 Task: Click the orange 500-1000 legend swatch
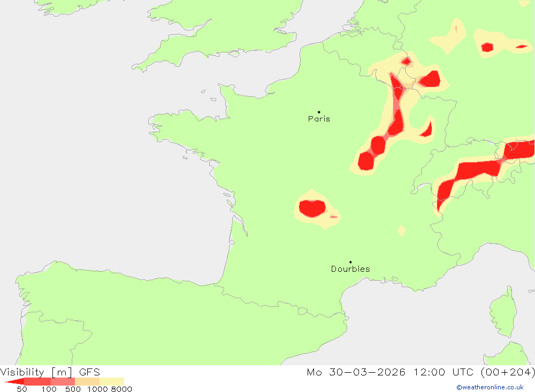point(87,381)
